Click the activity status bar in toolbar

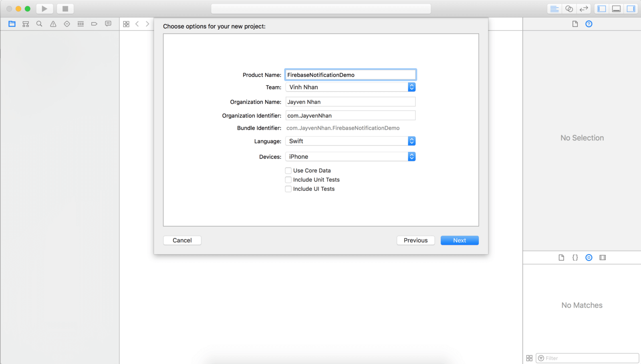[321, 9]
